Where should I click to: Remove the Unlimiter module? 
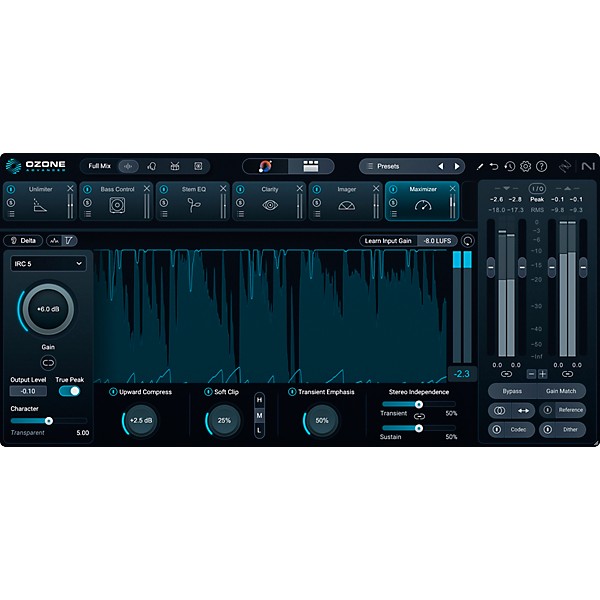click(x=70, y=189)
